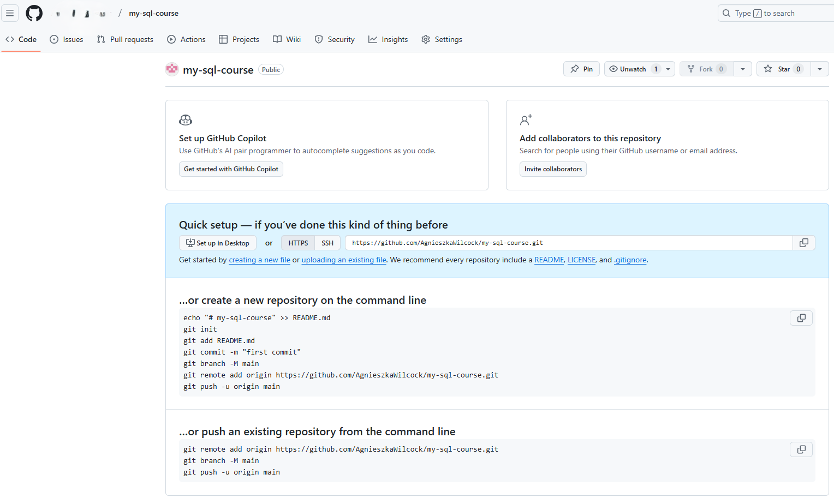This screenshot has height=504, width=834.
Task: Copy the create new repository commands
Action: click(801, 318)
